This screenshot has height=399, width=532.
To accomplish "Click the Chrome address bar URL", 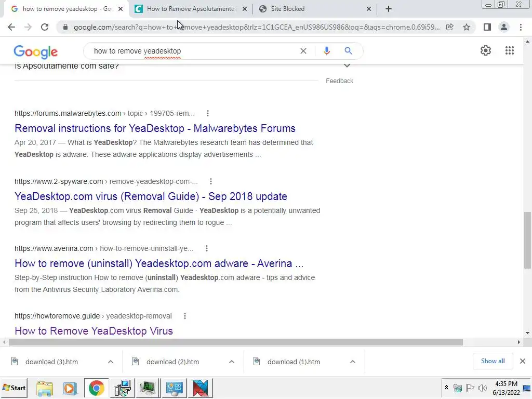I will point(257,27).
